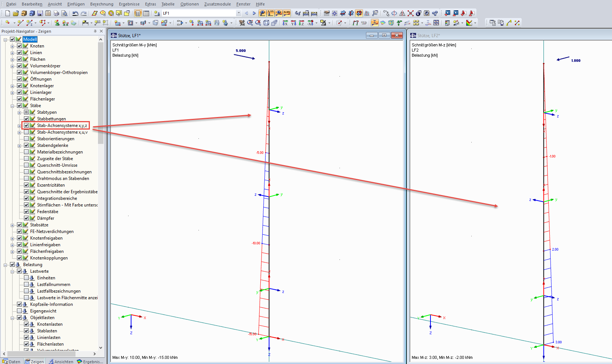Go to previous load case with the left arrow

point(246,13)
